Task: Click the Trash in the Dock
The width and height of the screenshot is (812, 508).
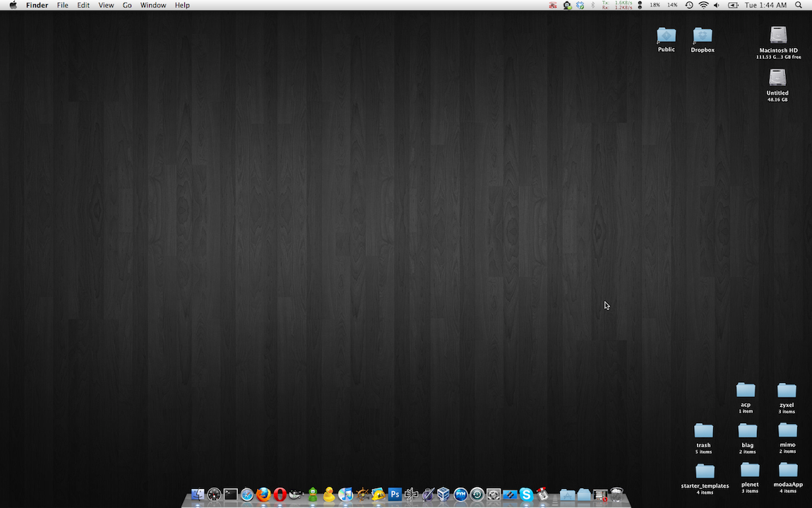Action: tap(616, 495)
